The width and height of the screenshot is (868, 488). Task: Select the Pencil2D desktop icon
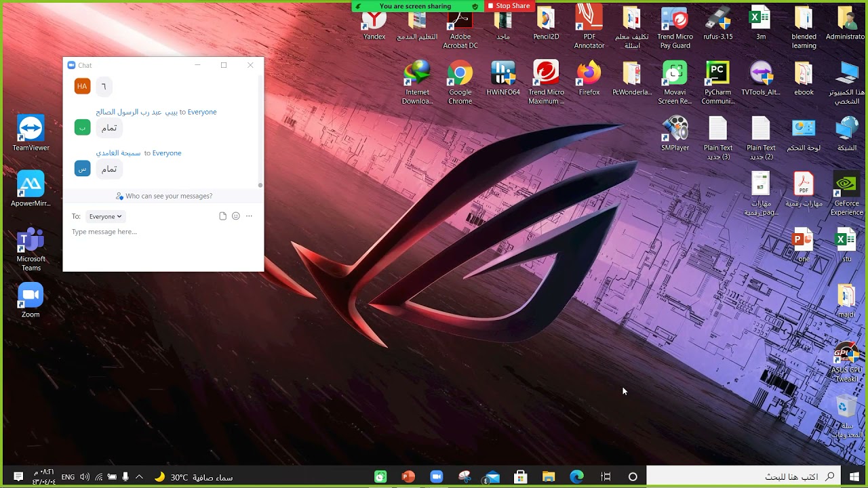pyautogui.click(x=546, y=23)
